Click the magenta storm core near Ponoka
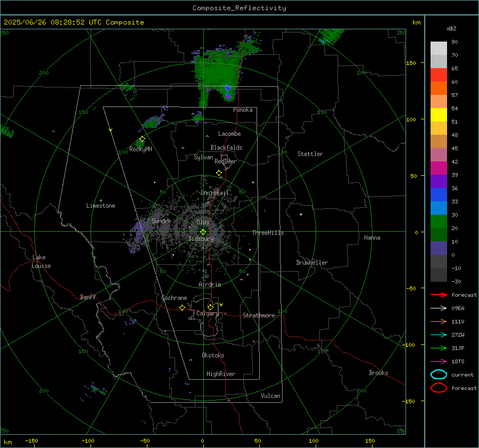The image size is (479, 448). [x=228, y=96]
